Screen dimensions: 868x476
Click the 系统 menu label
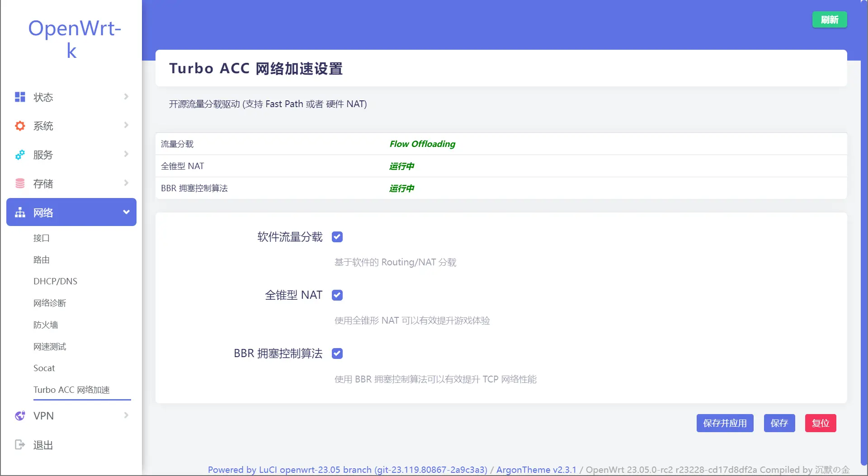[43, 126]
